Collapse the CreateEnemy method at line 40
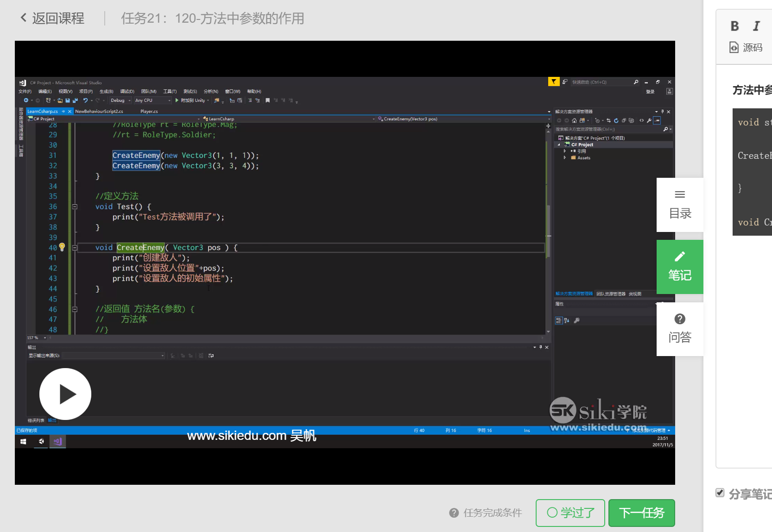This screenshot has width=772, height=532. pos(75,248)
